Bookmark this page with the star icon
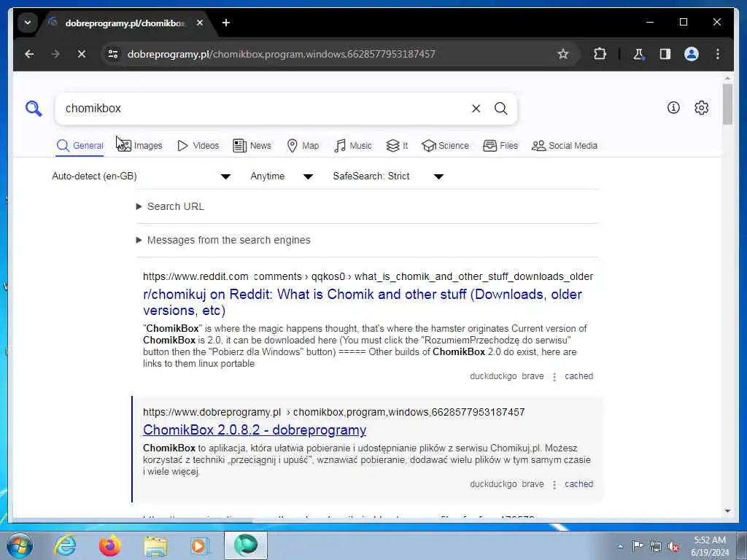 [562, 54]
